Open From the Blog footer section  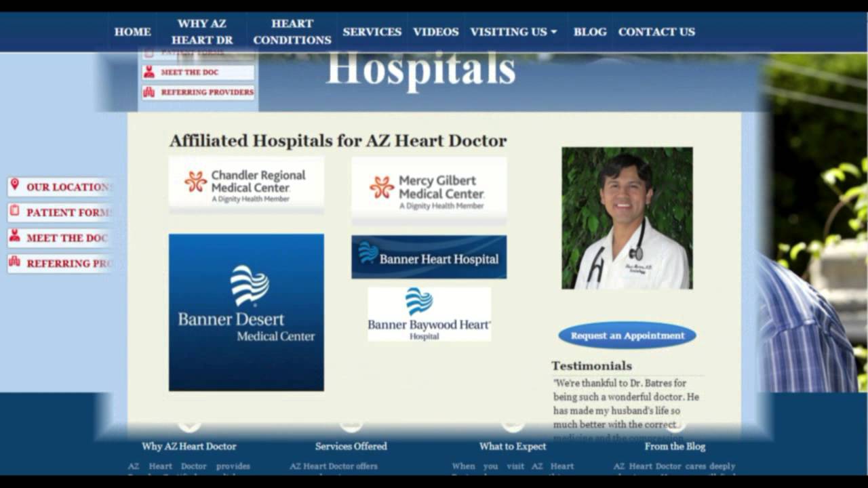click(675, 446)
